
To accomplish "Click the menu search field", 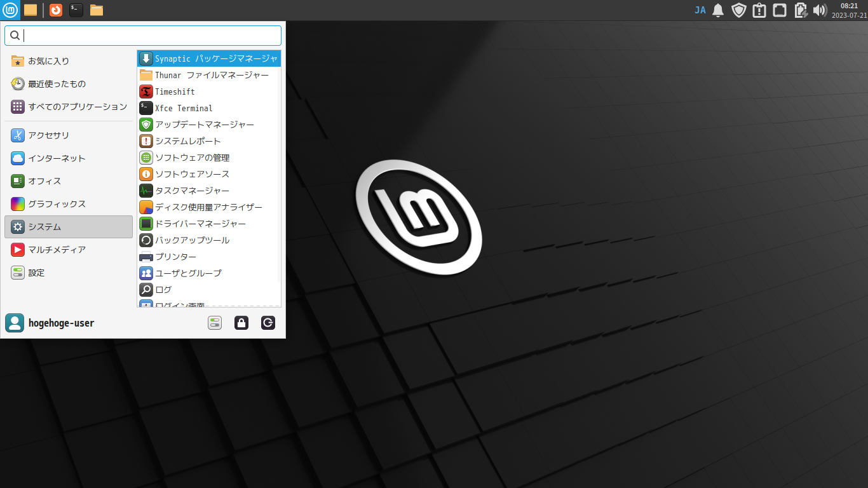I will [143, 36].
